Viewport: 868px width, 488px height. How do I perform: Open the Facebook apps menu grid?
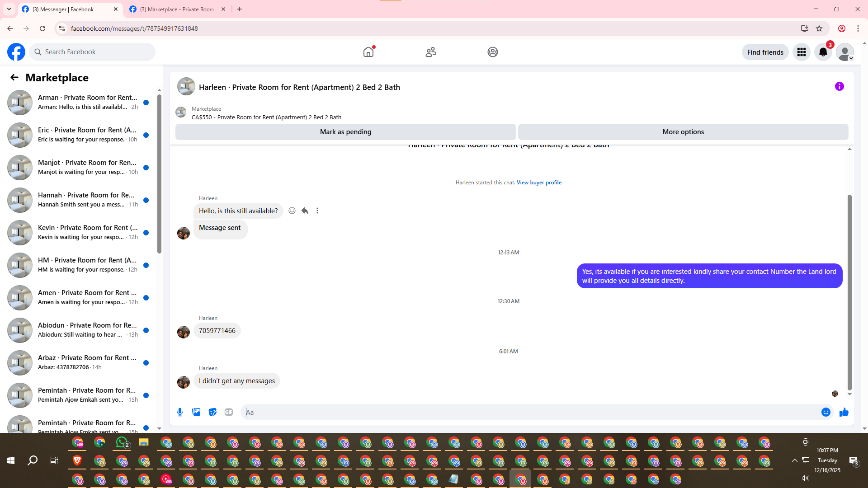tap(802, 52)
